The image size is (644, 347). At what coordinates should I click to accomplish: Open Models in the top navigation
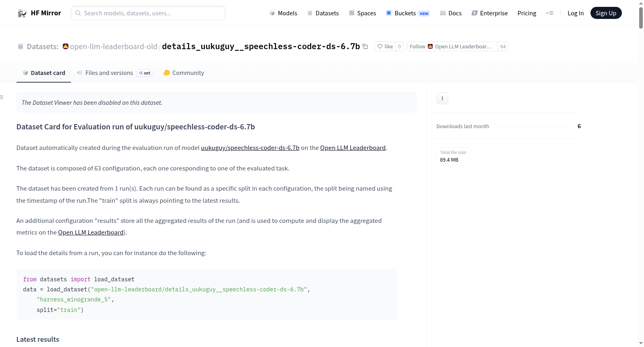pyautogui.click(x=283, y=13)
